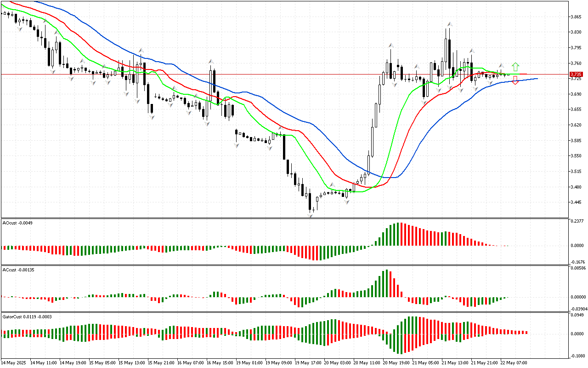Select the down fractal under the gap-down candle at 19 May 01:00
588x368 pixels.
click(x=237, y=145)
